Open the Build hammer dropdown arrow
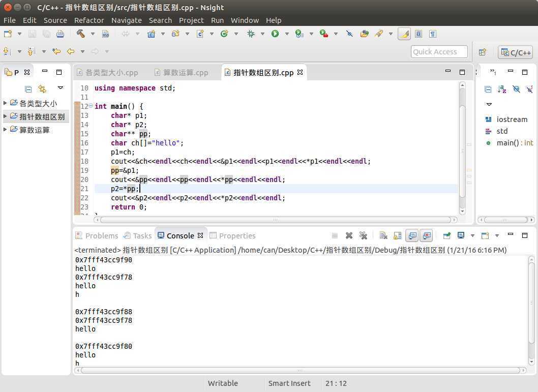The image size is (538, 392). coord(93,34)
